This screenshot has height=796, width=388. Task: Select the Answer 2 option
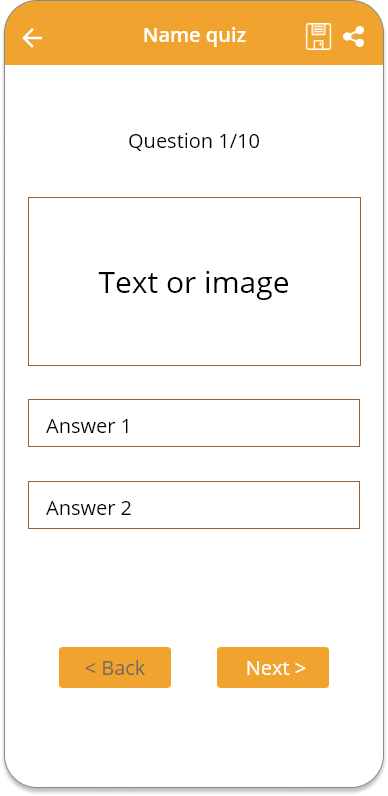194,505
